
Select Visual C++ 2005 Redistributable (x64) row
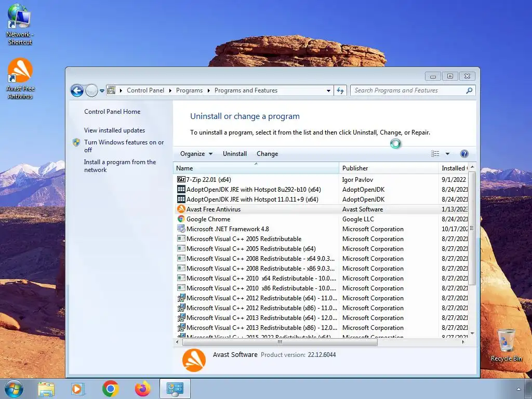321,249
